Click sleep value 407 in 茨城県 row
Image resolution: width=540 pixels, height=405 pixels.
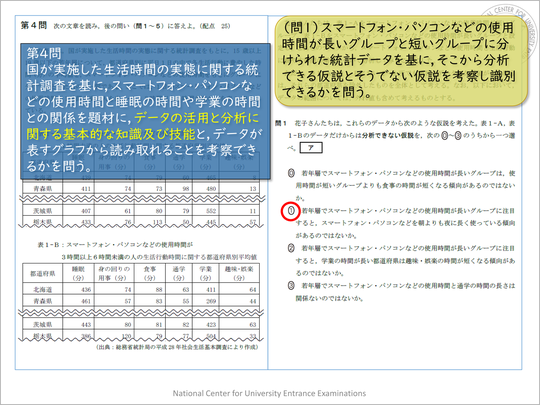[x=86, y=211]
